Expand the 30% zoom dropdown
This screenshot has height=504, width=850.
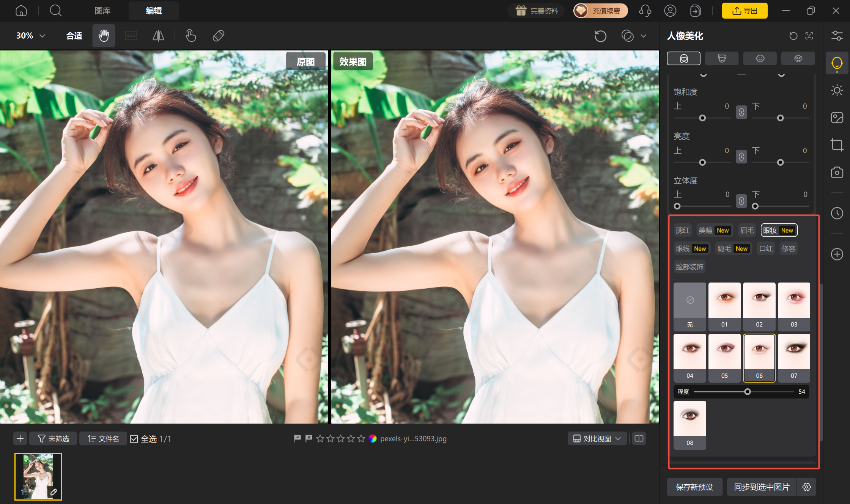(x=31, y=36)
